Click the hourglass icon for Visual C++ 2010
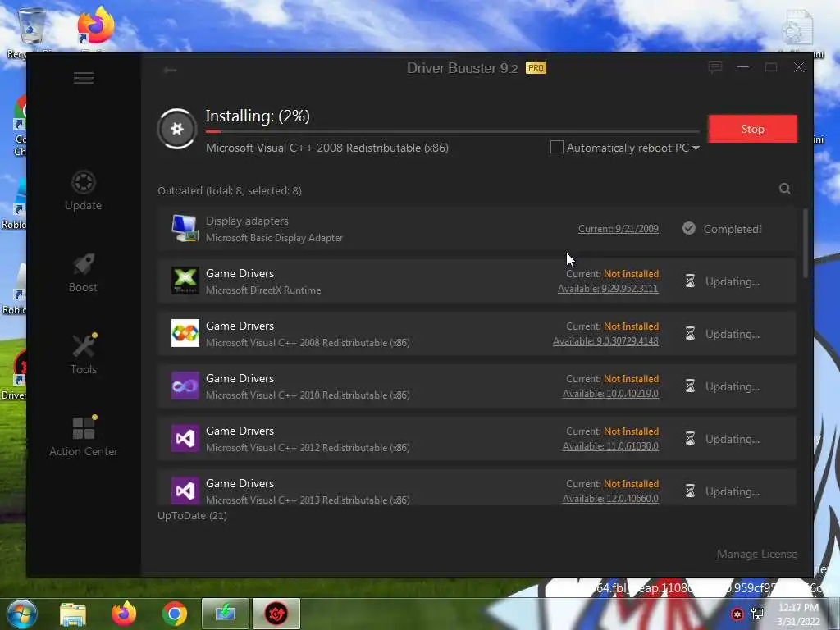Screen dimensions: 840x630 tap(690, 386)
